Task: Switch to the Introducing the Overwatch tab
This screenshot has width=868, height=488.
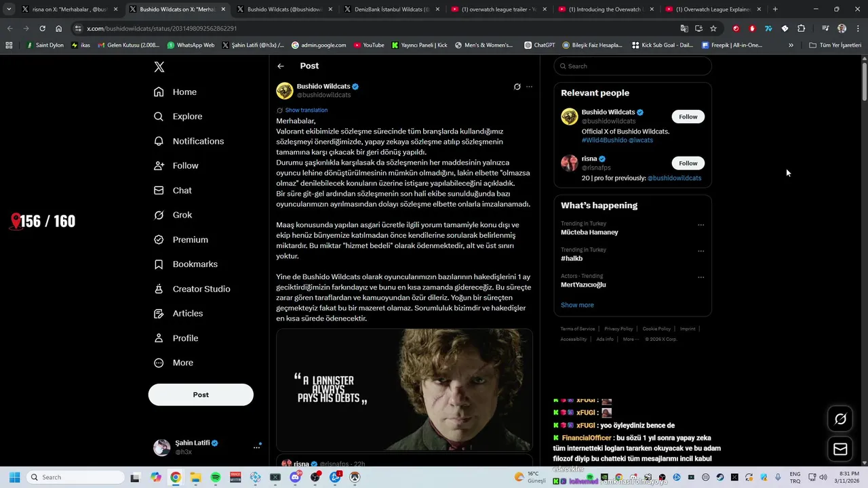Action: tap(606, 9)
